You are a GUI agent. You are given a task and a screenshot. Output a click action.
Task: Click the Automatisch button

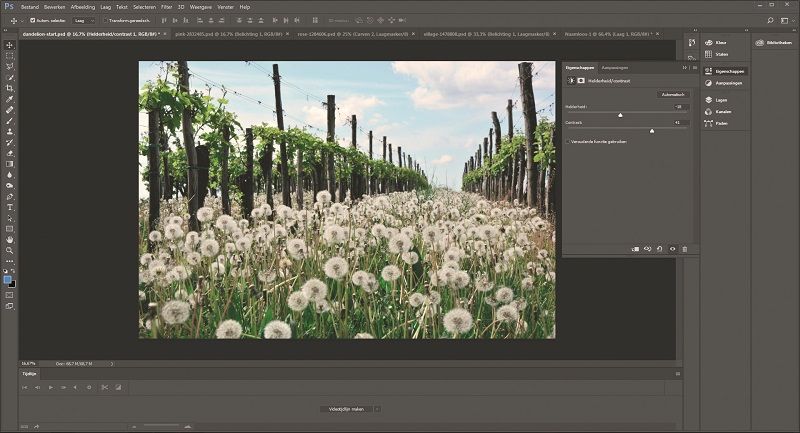point(674,94)
